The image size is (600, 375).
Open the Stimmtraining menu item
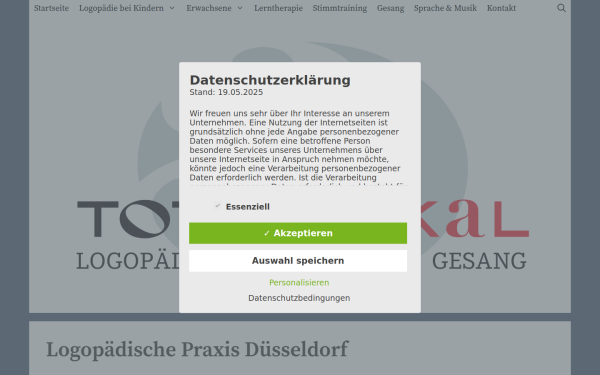click(340, 8)
